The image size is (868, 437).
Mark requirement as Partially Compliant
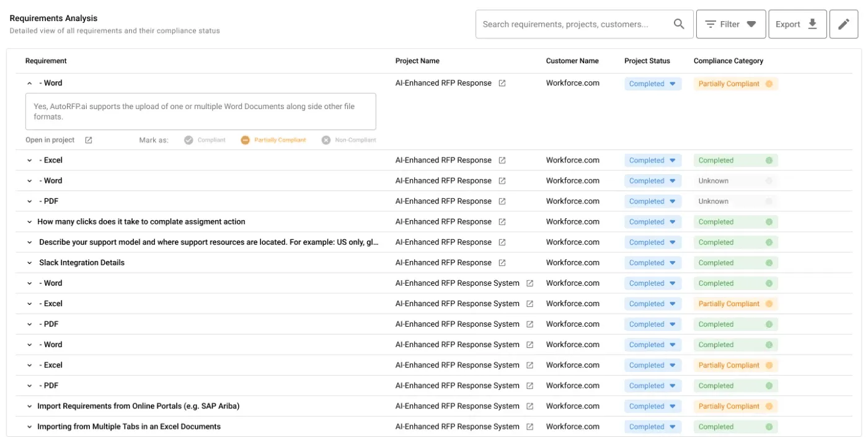pos(273,140)
